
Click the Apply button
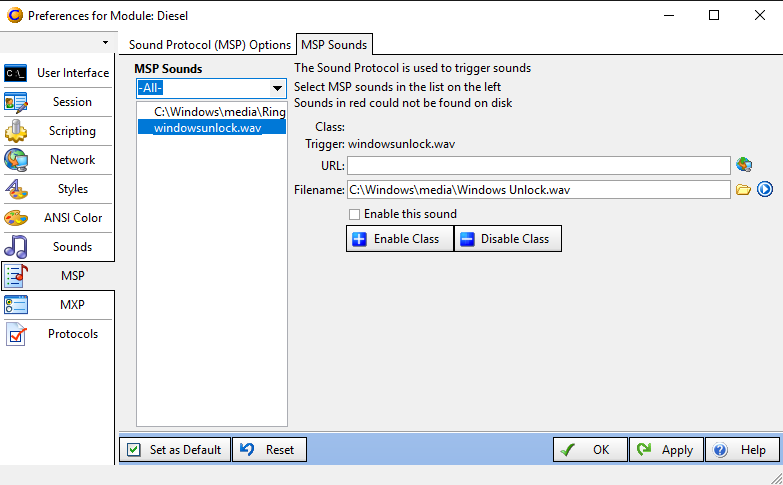(x=667, y=450)
